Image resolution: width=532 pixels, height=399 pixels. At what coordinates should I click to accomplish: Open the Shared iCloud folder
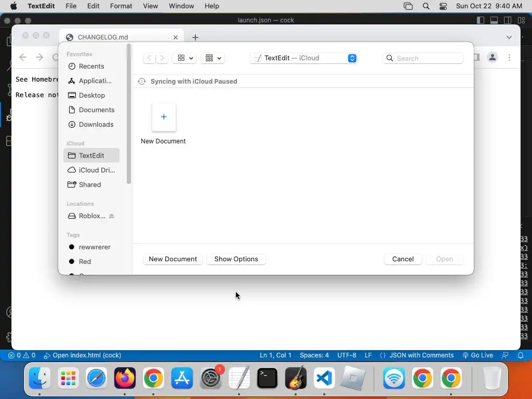tap(91, 184)
